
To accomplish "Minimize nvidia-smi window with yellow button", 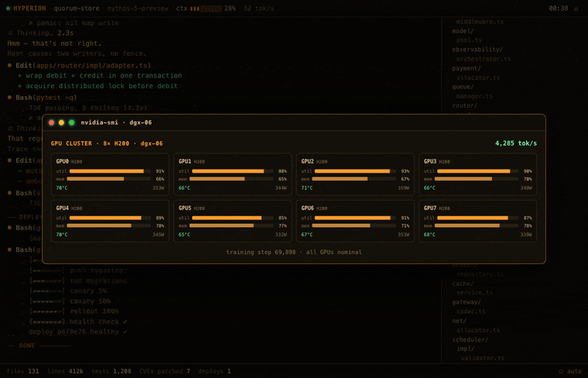I will point(61,122).
